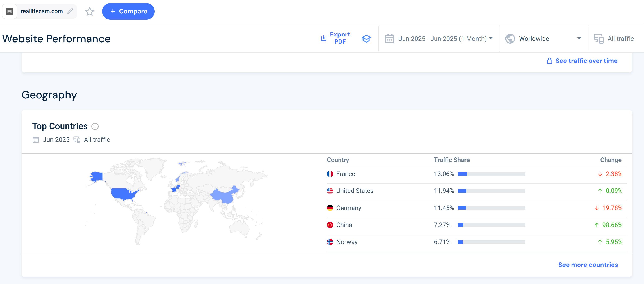Open the date range dropdown
This screenshot has height=284, width=644.
443,39
